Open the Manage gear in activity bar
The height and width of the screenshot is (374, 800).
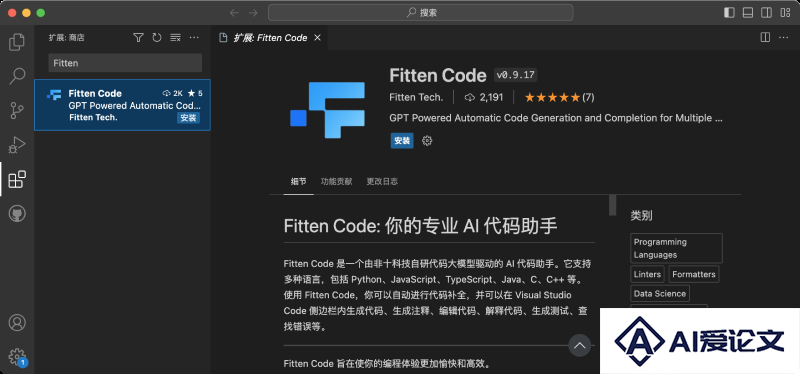coord(17,356)
